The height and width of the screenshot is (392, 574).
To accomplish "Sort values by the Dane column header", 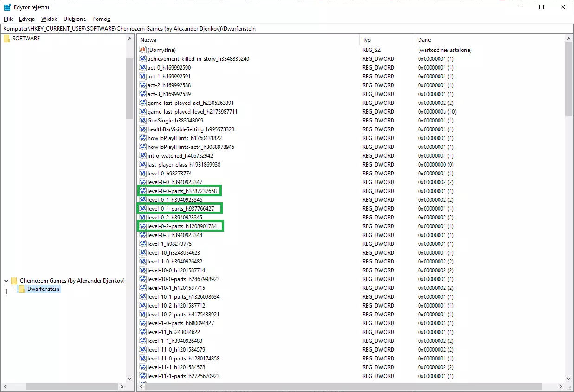I will tap(490, 40).
